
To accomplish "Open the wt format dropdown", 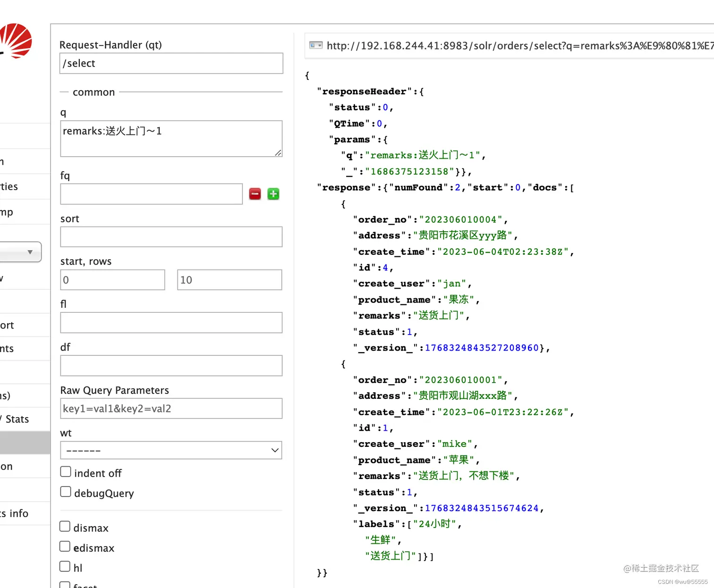I will pos(171,450).
